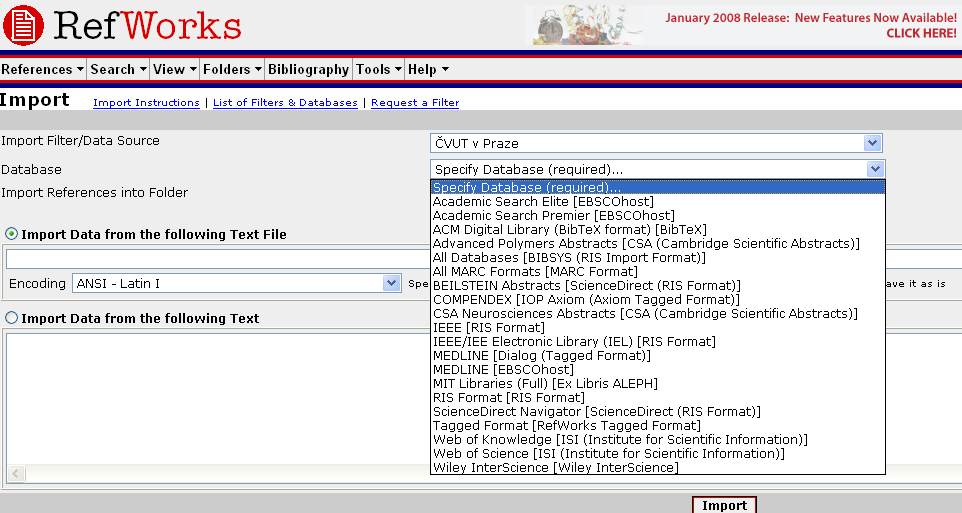Select Wiley InterScience option

(658, 468)
